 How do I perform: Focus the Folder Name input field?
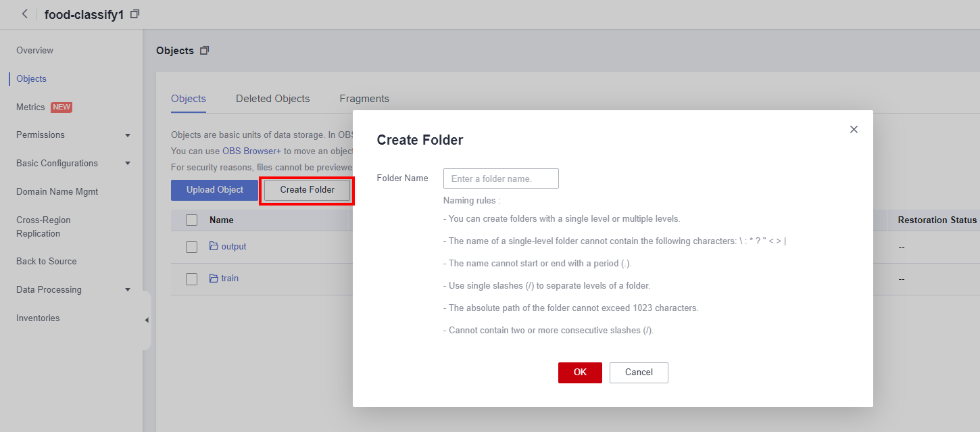[501, 178]
